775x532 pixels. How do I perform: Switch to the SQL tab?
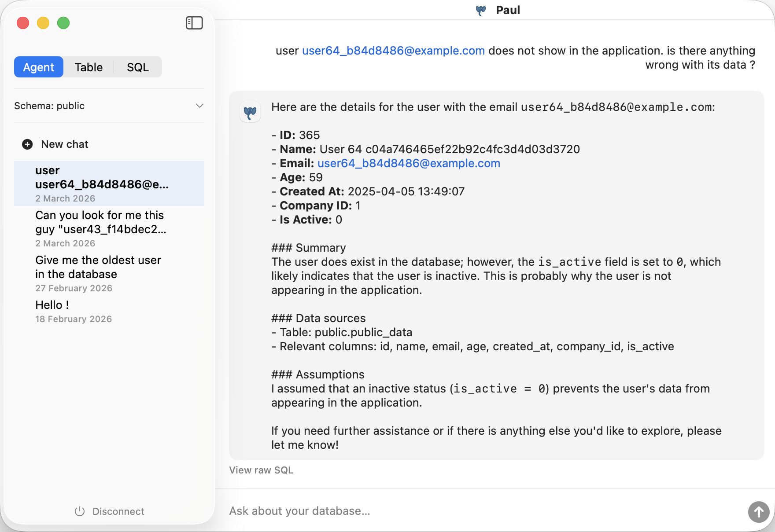(137, 67)
